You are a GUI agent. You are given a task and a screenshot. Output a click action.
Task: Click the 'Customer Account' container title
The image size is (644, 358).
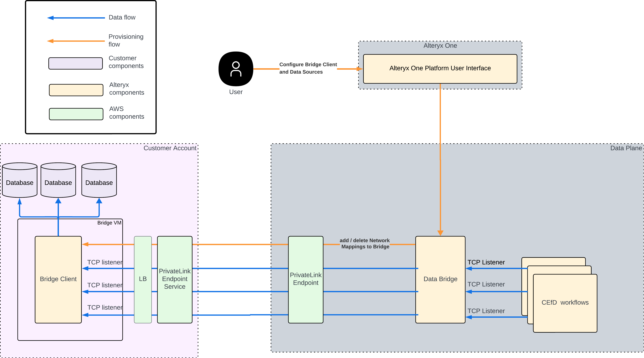(170, 148)
